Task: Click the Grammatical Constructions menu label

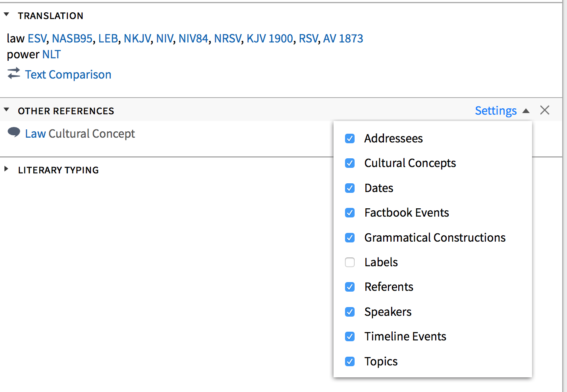Action: point(435,238)
